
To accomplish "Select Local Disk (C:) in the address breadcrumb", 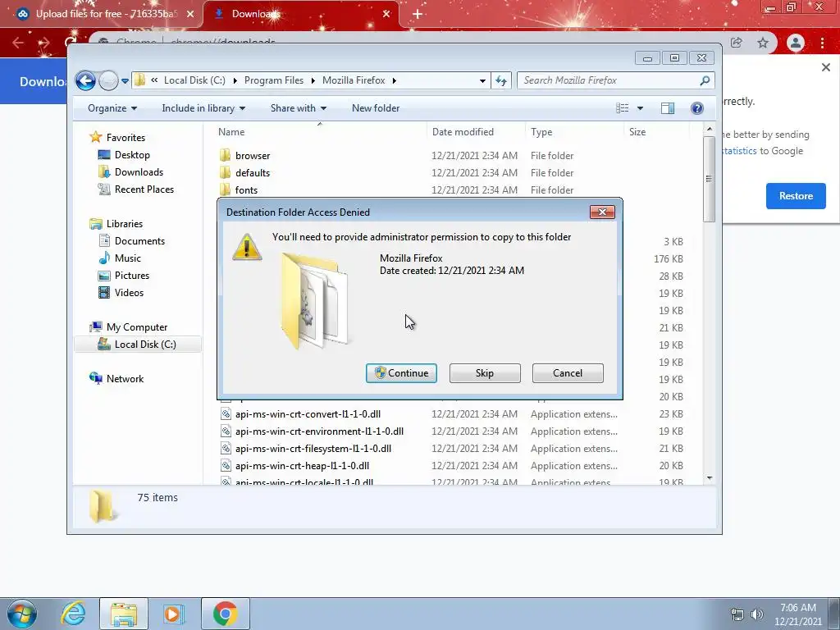I will [194, 80].
